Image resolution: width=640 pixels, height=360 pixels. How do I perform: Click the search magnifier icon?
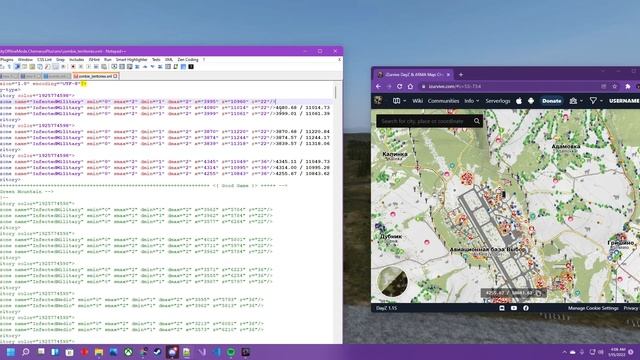tap(477, 121)
